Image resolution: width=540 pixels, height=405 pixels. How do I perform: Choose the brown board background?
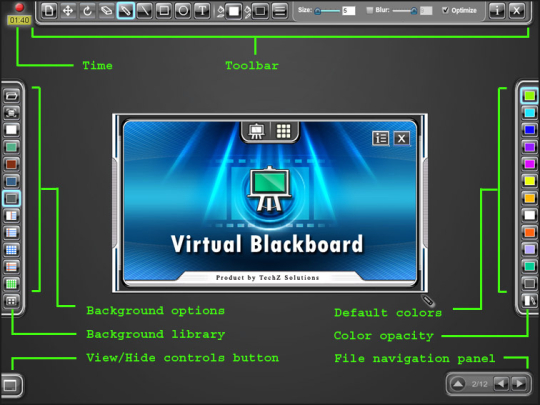11,164
